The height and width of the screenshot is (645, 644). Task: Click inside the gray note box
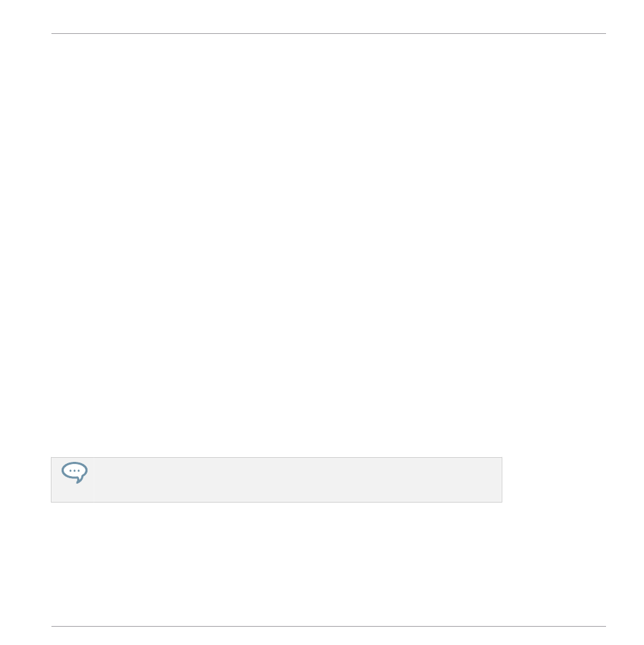tap(277, 480)
